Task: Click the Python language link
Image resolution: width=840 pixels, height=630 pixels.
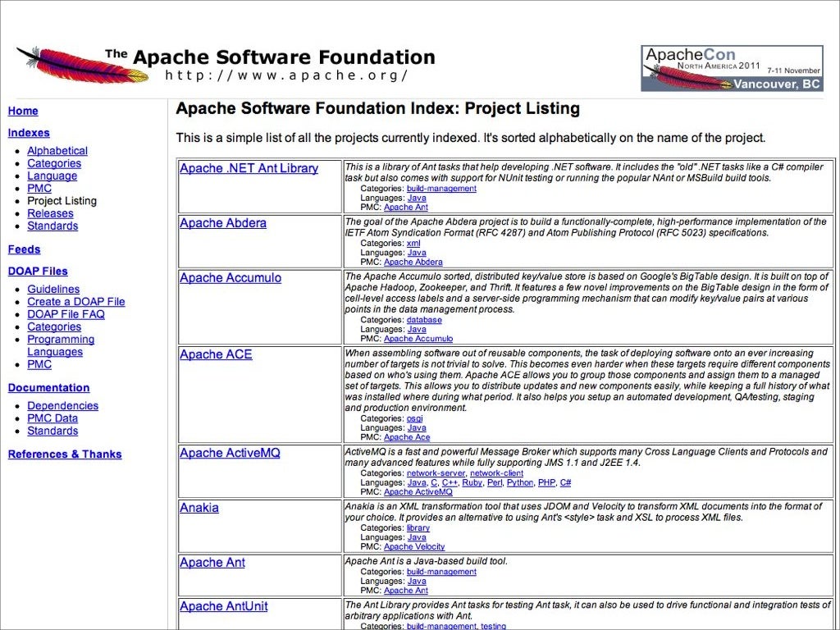Action: pyautogui.click(x=520, y=482)
